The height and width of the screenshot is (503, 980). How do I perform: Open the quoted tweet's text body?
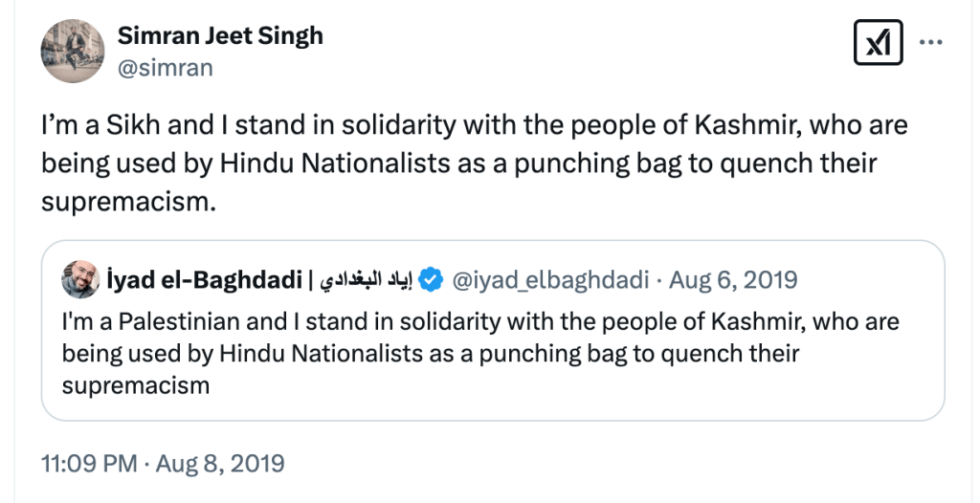pyautogui.click(x=479, y=353)
